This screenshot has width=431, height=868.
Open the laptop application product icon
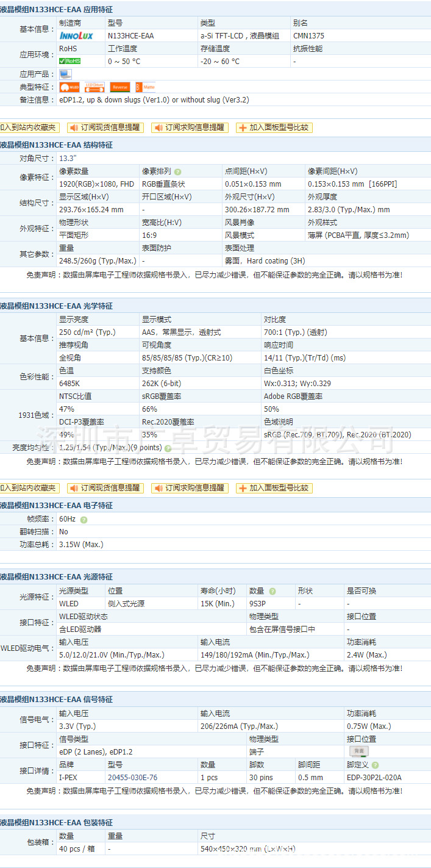click(x=65, y=74)
